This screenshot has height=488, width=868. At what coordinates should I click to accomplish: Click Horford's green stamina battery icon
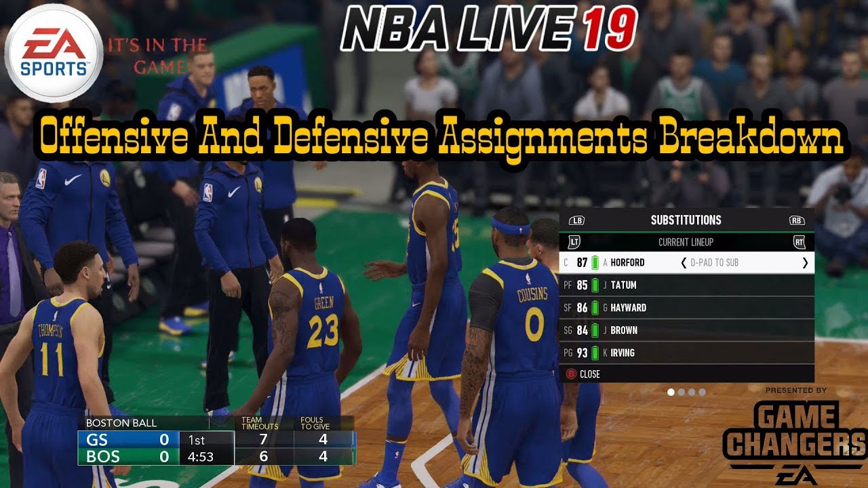595,262
